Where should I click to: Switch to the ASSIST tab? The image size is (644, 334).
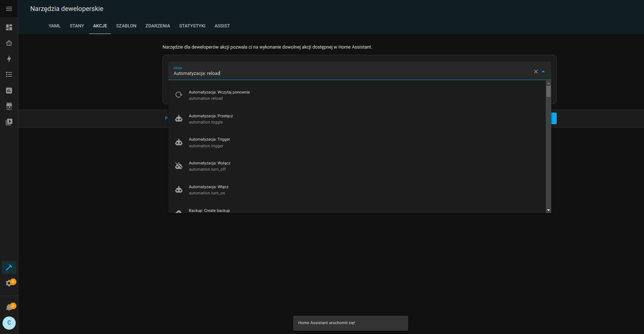(222, 26)
